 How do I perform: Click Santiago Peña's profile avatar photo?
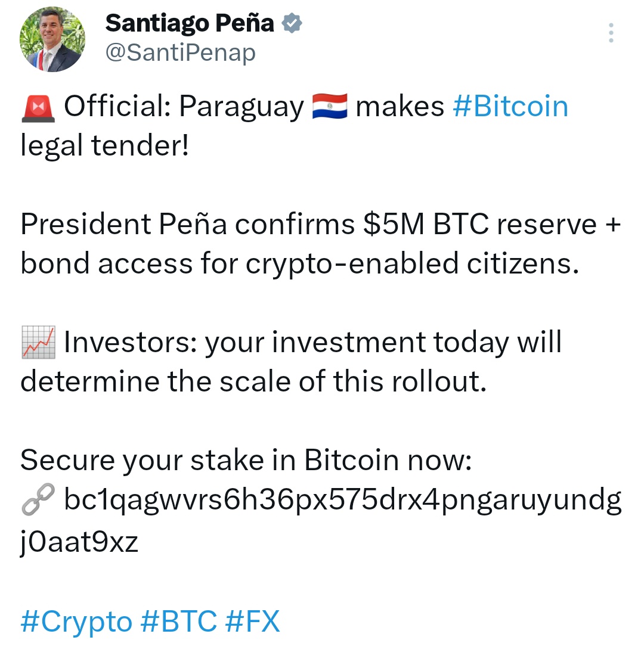click(x=53, y=41)
